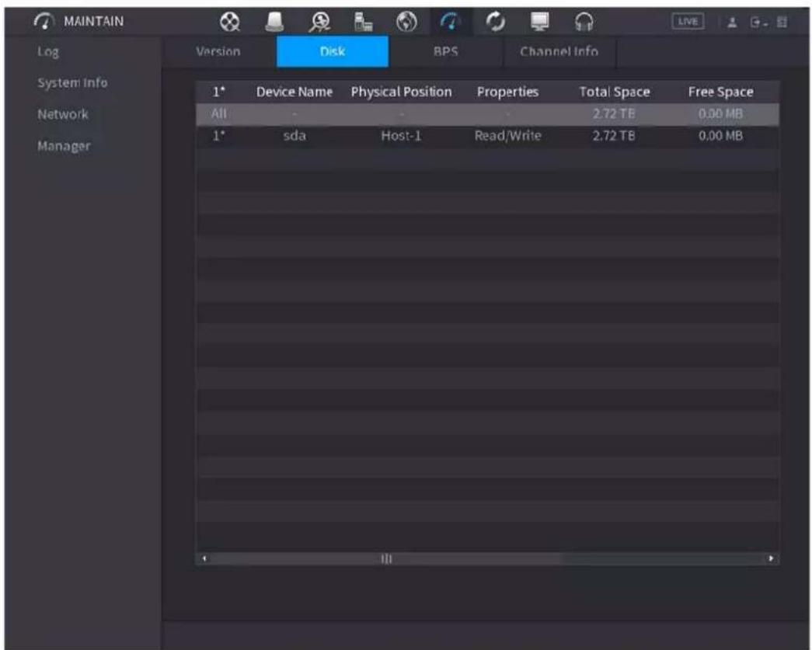This screenshot has width=812, height=650.
Task: Click the logout icon
Action: pyautogui.click(x=758, y=23)
